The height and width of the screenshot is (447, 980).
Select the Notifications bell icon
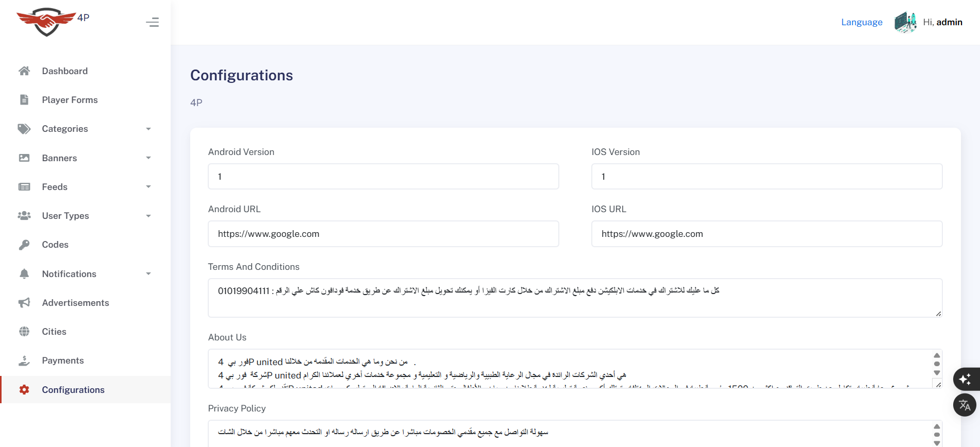pos(24,273)
